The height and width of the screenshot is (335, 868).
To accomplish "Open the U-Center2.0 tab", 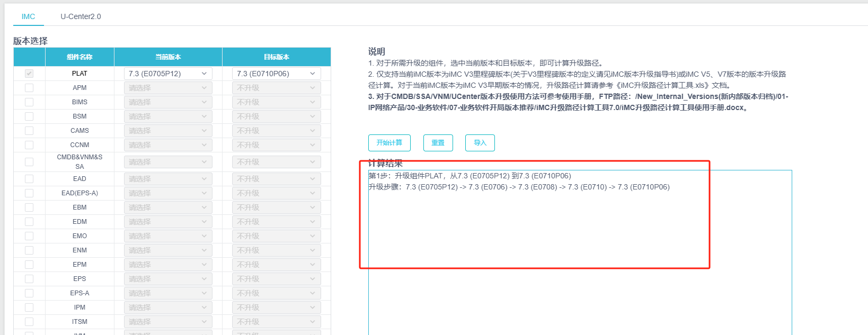I will tap(81, 16).
